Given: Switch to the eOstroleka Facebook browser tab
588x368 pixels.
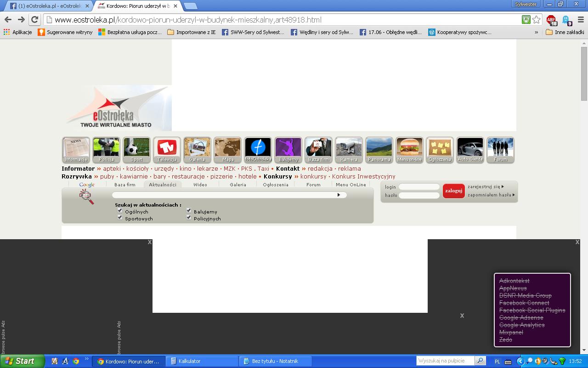Looking at the screenshot, I should pos(48,6).
